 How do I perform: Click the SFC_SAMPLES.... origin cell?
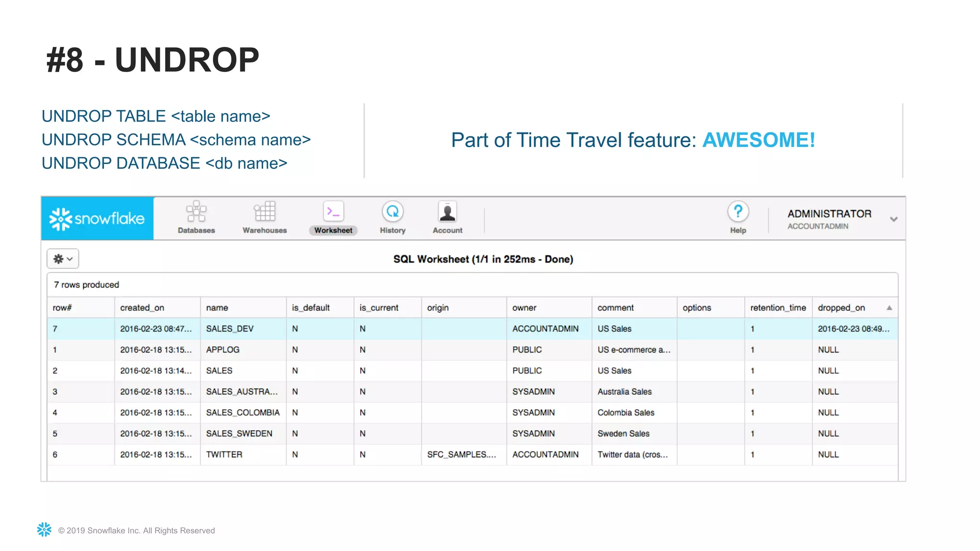(x=464, y=454)
